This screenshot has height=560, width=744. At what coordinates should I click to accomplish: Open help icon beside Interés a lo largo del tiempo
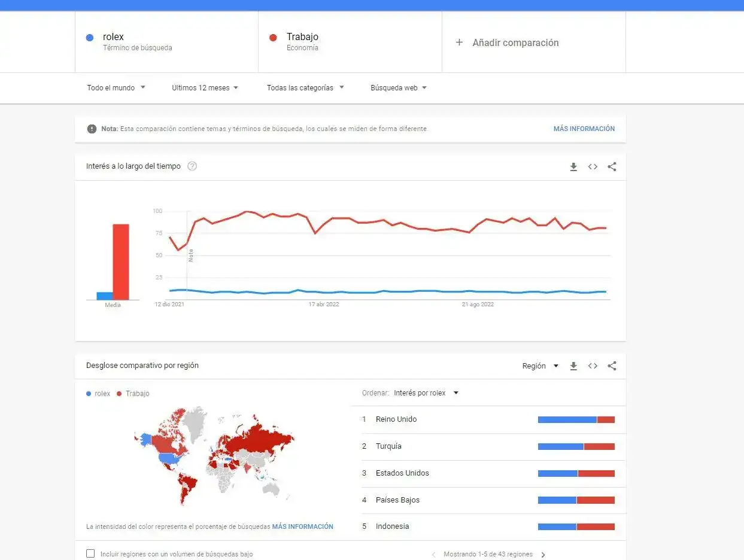pos(192,166)
